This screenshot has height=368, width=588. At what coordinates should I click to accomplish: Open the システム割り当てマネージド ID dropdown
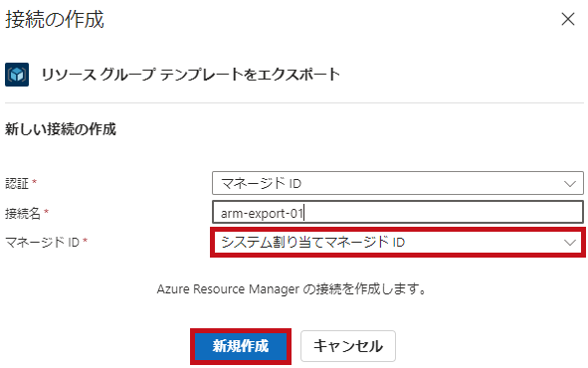click(x=398, y=242)
